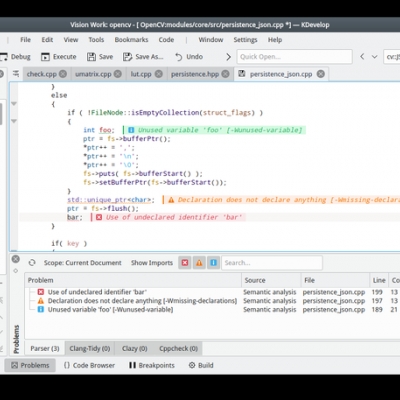Viewport: 400px width, 400px height.
Task: Click line number 199 in the table
Action: coord(377,292)
